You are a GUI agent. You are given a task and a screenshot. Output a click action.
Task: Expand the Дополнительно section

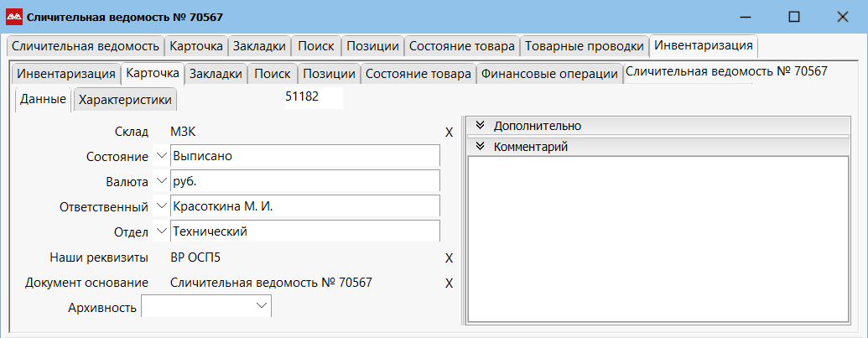pos(481,126)
